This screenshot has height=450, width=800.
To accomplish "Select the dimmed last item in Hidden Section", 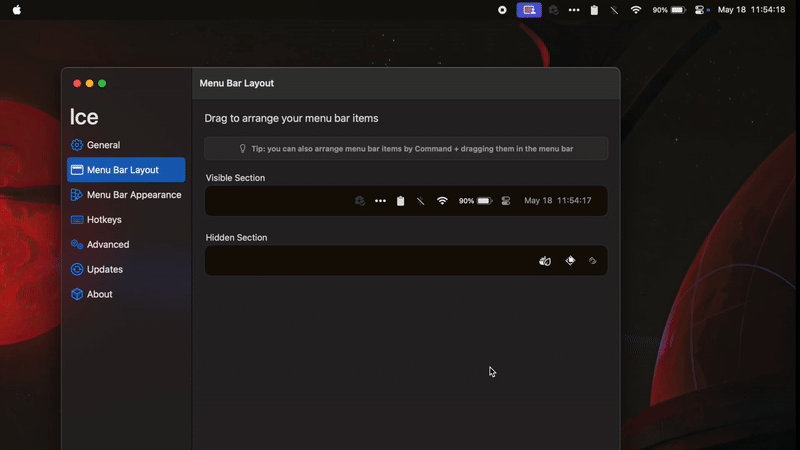I will click(592, 261).
